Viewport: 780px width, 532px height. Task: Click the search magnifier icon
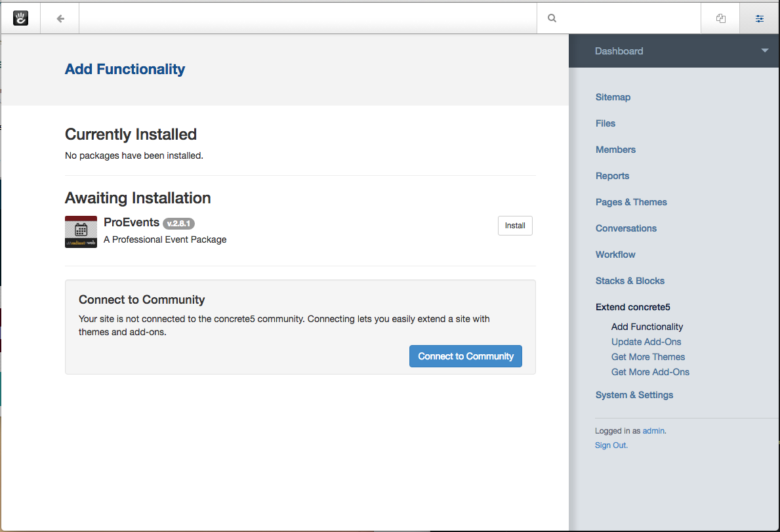tap(552, 18)
